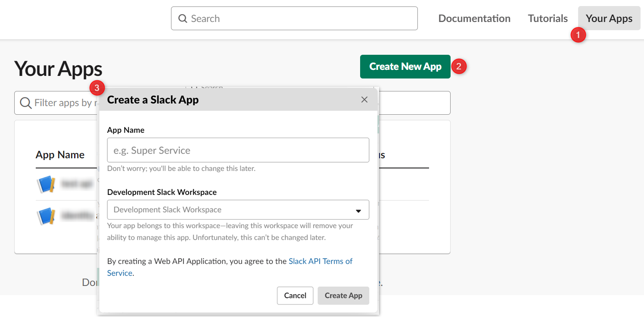Focus the Filter apps by name field
Image resolution: width=644 pixels, height=317 pixels.
click(232, 103)
